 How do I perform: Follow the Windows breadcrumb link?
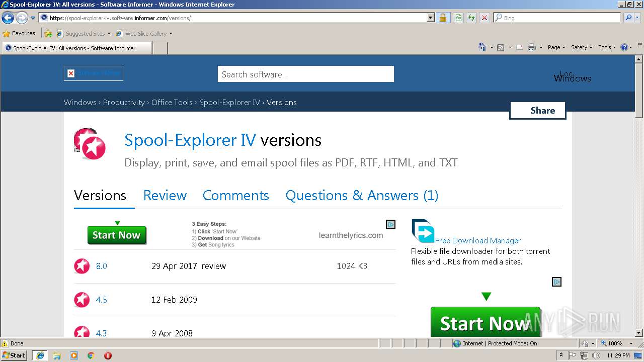[80, 102]
